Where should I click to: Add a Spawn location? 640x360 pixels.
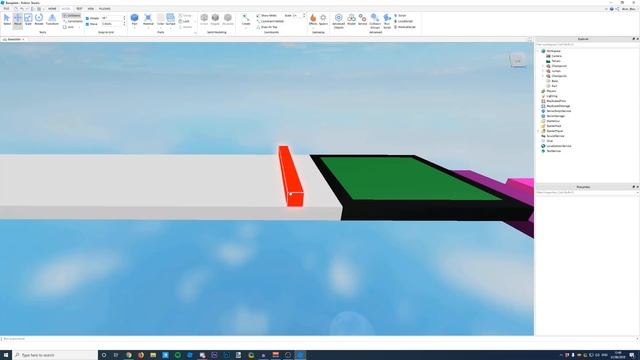coord(323,20)
